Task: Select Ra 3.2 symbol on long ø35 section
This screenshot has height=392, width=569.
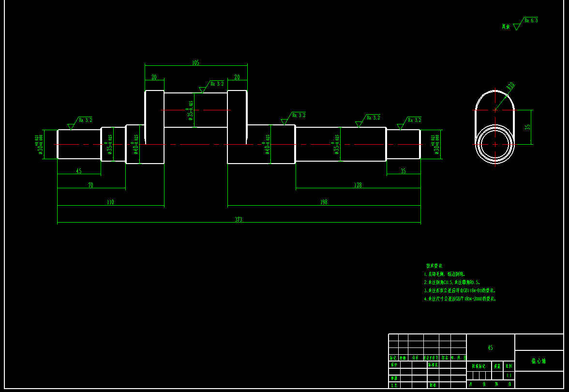Action: click(x=368, y=121)
